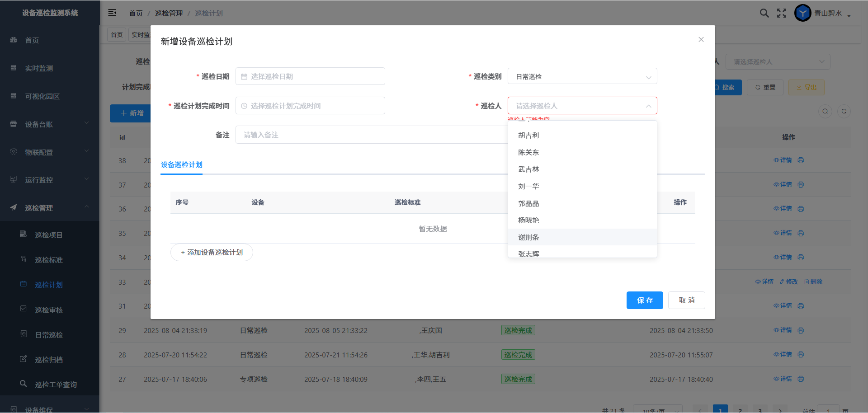Toggle fullscreen mode icon
This screenshot has width=868, height=413.
(782, 13)
